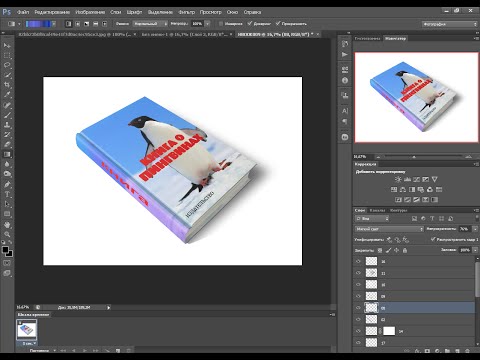The height and width of the screenshot is (360, 480).
Task: Lock all with the padlock icon
Action: (405, 250)
